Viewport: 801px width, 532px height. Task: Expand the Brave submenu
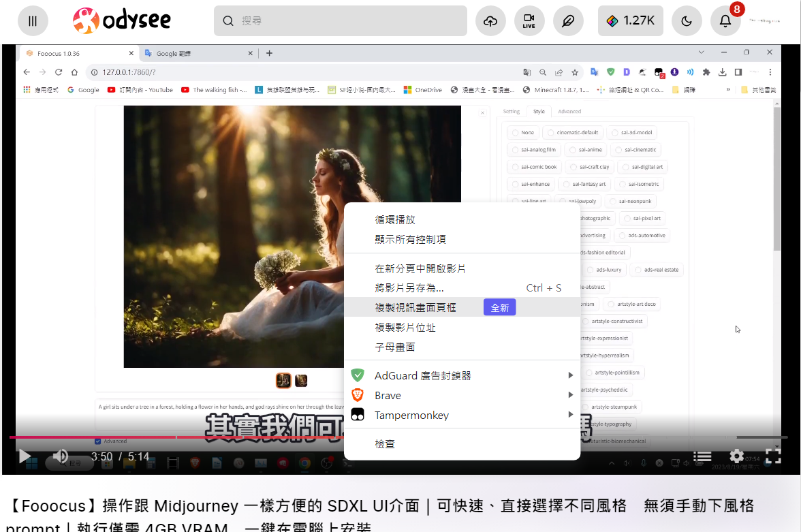coord(462,395)
